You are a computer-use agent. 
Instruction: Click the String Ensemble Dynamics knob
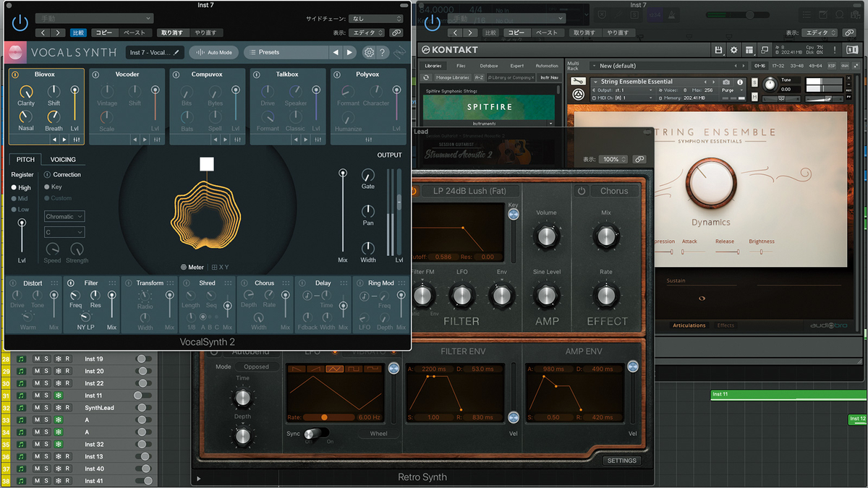click(710, 182)
